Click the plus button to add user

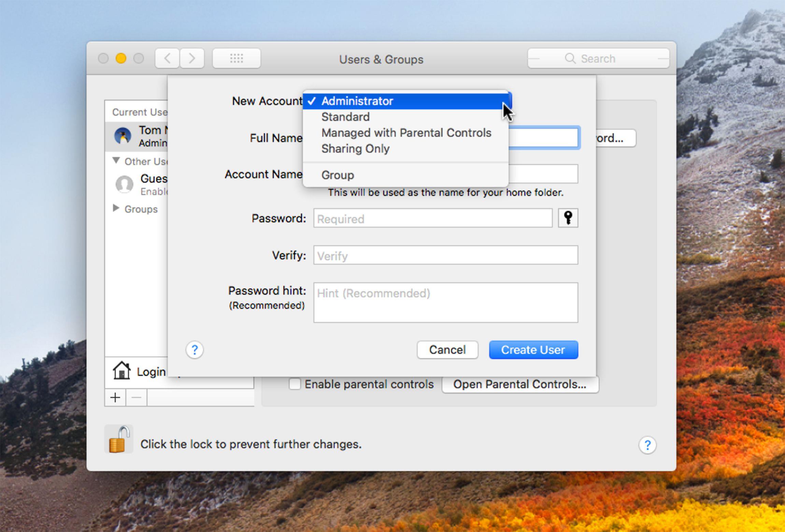pos(115,398)
